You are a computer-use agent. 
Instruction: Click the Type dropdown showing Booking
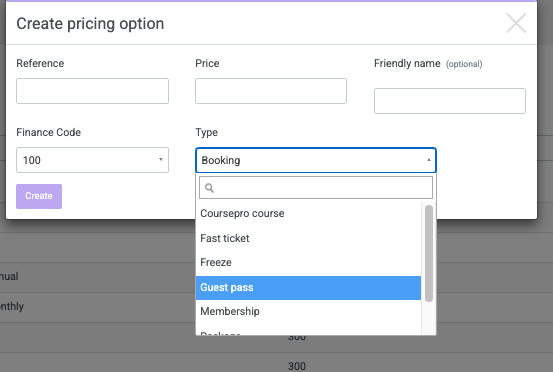tap(316, 160)
